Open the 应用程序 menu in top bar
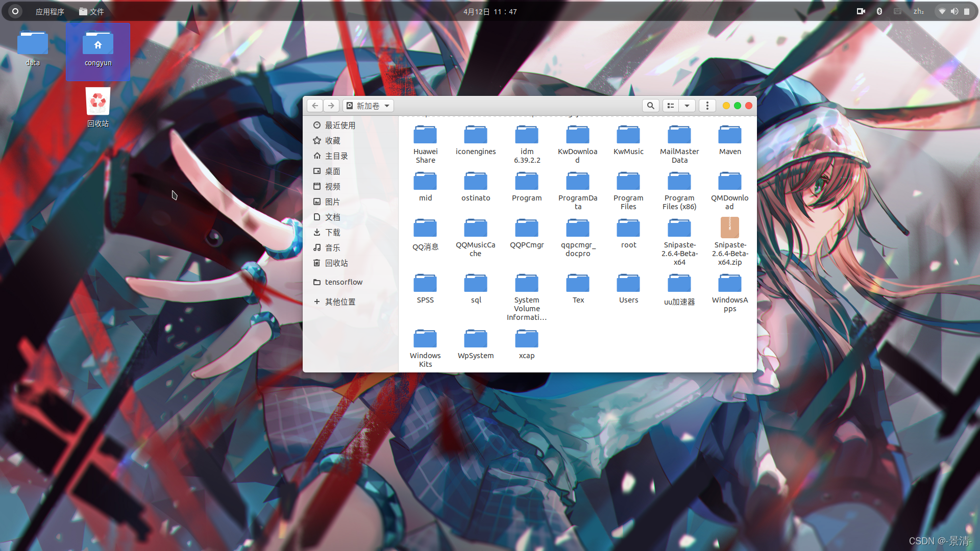This screenshot has height=551, width=980. pyautogui.click(x=50, y=11)
